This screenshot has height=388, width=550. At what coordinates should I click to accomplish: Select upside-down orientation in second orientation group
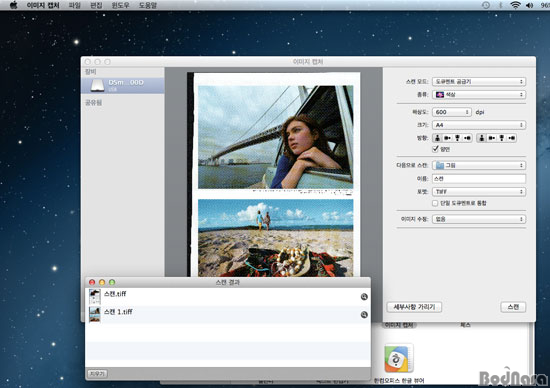pyautogui.click(x=502, y=138)
